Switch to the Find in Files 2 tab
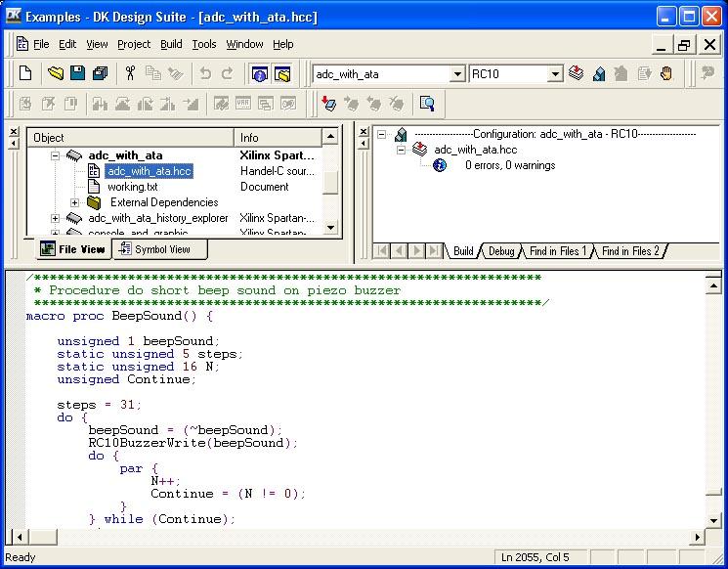Image resolution: width=728 pixels, height=569 pixels. click(x=630, y=251)
